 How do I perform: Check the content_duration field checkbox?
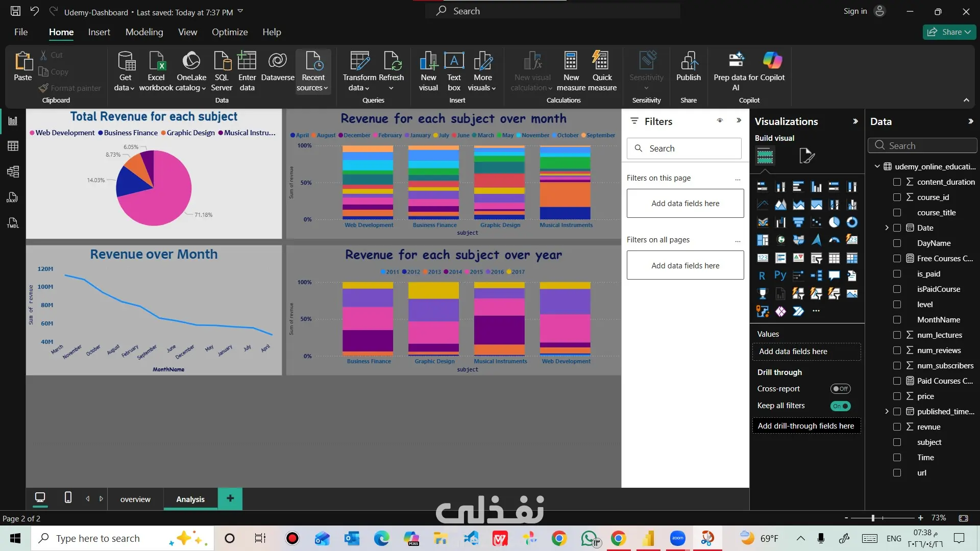(x=897, y=182)
